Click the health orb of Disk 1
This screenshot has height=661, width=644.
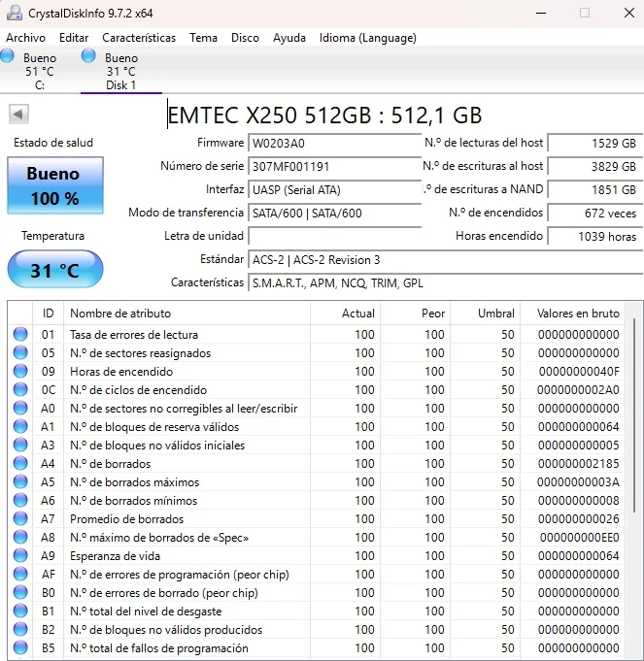pyautogui.click(x=88, y=55)
